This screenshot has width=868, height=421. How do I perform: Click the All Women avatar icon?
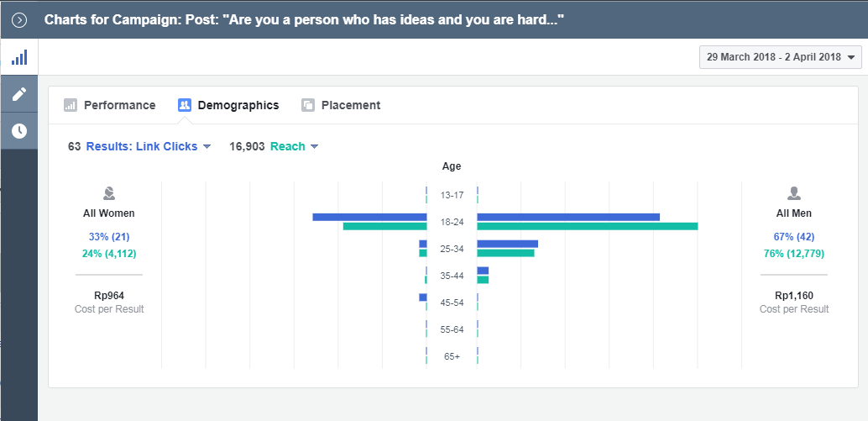tap(109, 193)
